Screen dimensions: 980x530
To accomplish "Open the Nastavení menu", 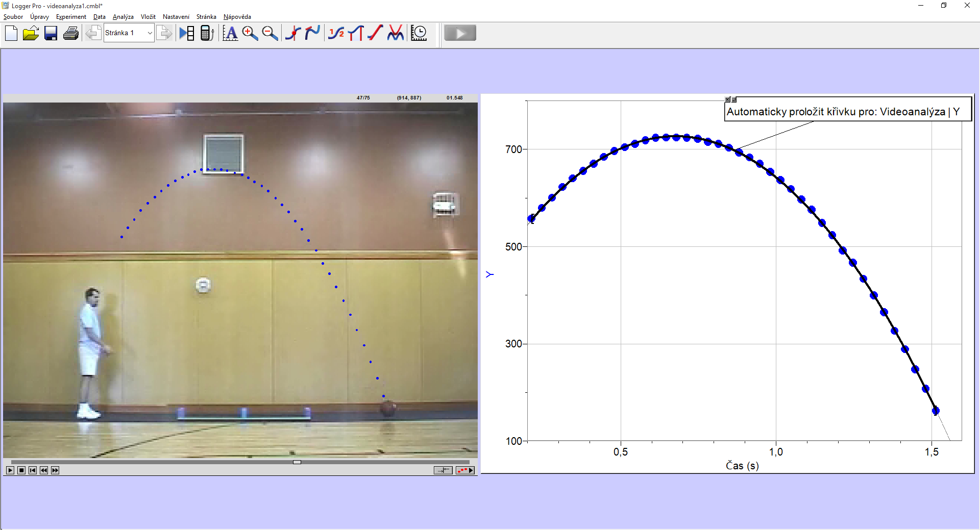I will pyautogui.click(x=176, y=17).
